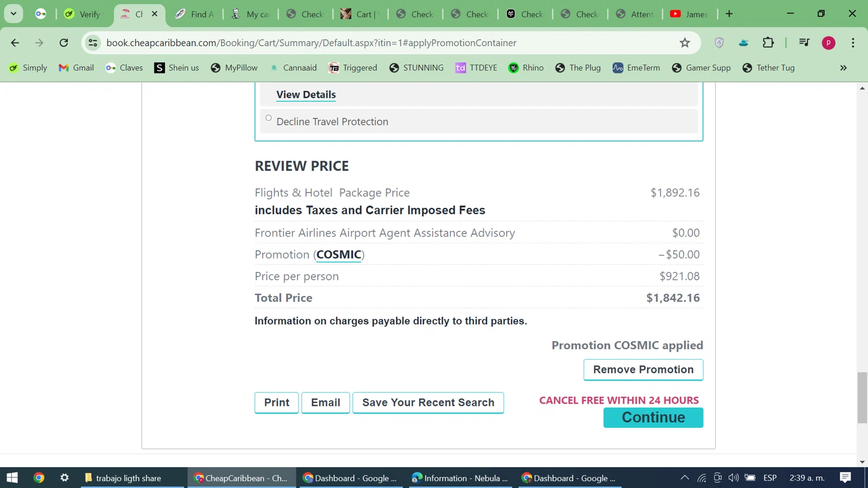Click the Print button
The width and height of the screenshot is (868, 488).
(x=277, y=402)
